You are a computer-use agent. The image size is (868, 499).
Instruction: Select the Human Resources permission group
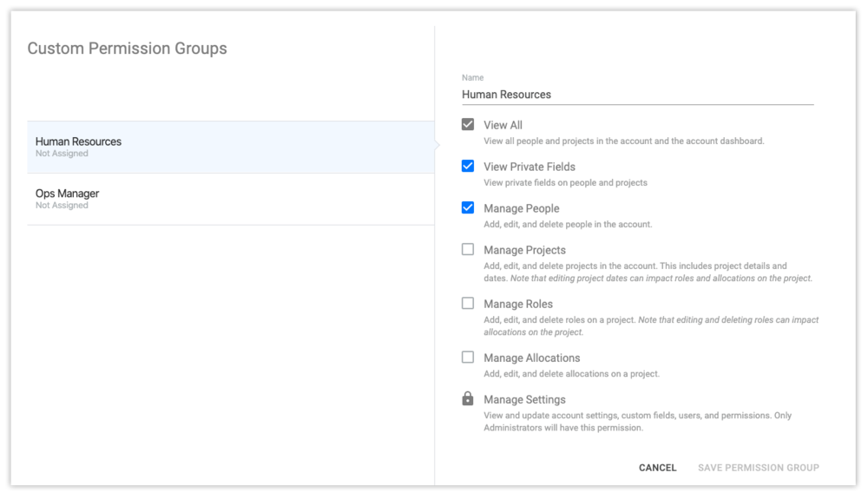click(231, 148)
